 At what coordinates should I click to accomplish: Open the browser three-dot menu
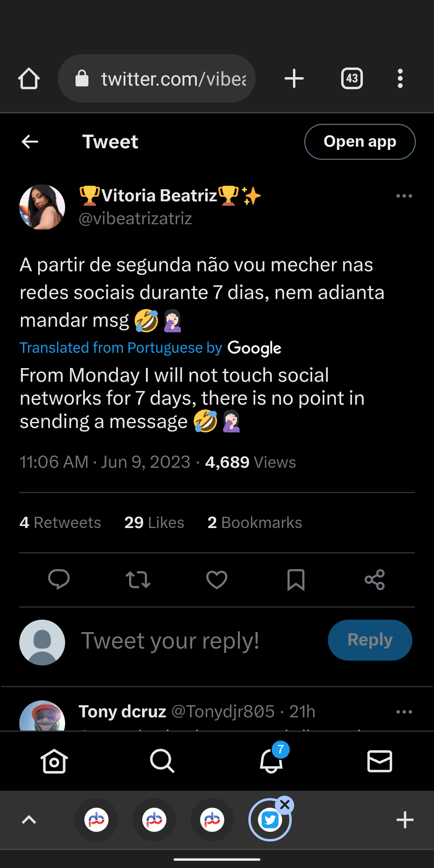(x=400, y=78)
